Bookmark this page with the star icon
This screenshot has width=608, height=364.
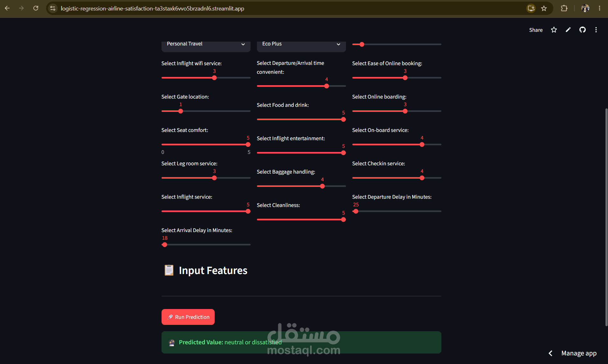(x=544, y=8)
